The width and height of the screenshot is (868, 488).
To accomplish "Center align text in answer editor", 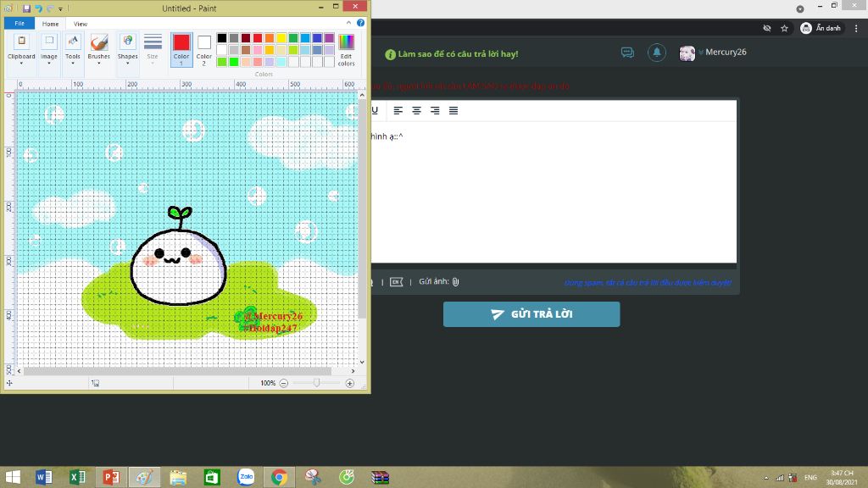I will [x=416, y=110].
